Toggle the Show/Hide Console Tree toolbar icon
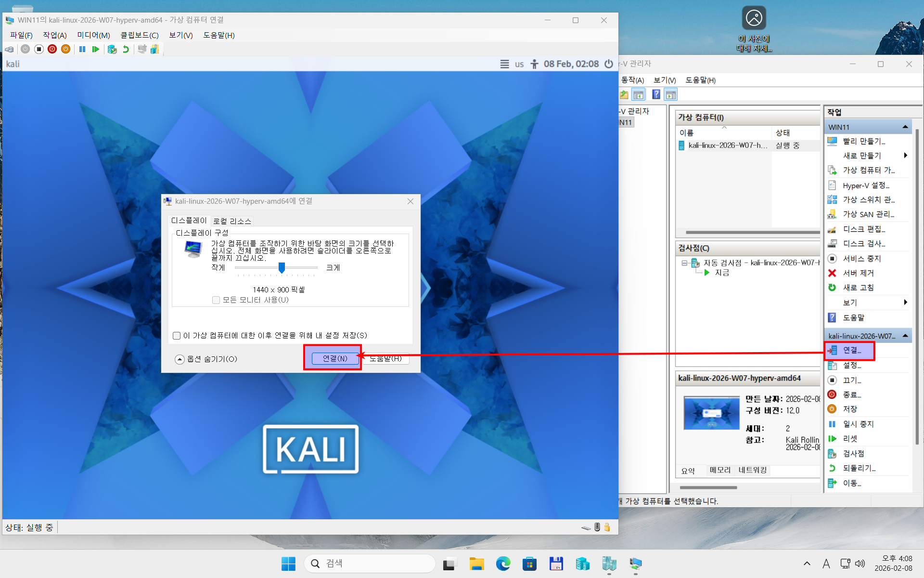This screenshot has height=578, width=924. coord(639,94)
